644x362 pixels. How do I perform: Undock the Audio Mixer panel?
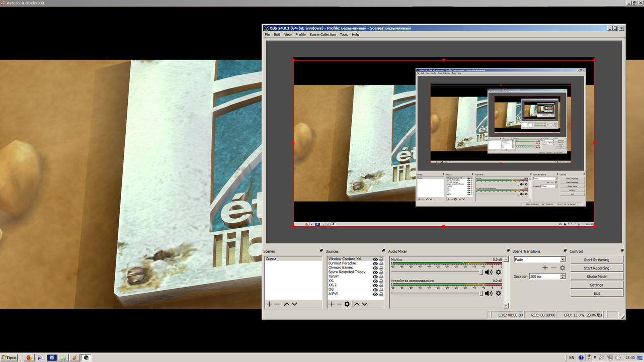pos(508,251)
